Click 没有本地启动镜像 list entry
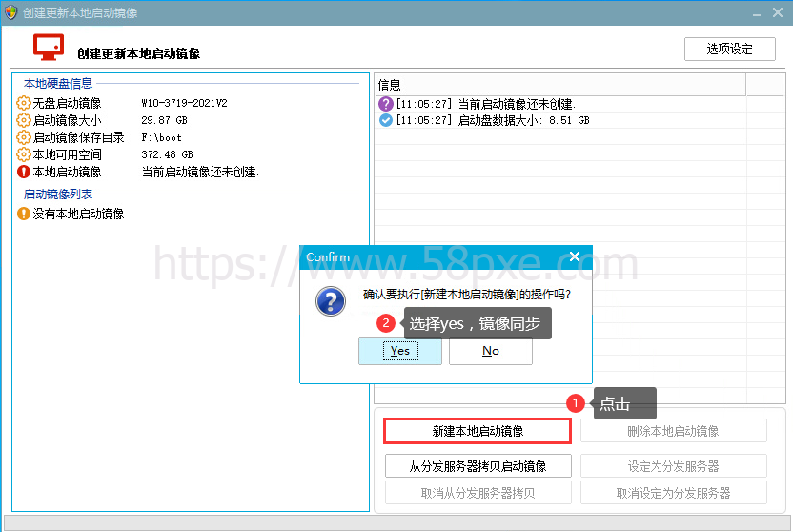793x532 pixels. pyautogui.click(x=78, y=214)
